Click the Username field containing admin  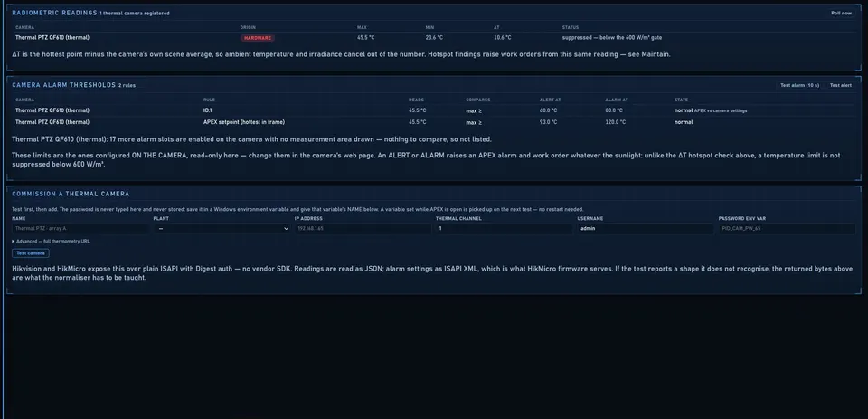(x=646, y=228)
